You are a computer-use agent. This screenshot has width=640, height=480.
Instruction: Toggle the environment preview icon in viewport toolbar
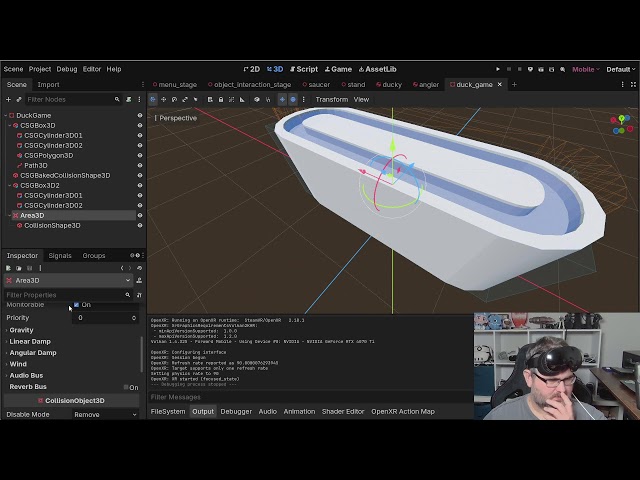(293, 99)
